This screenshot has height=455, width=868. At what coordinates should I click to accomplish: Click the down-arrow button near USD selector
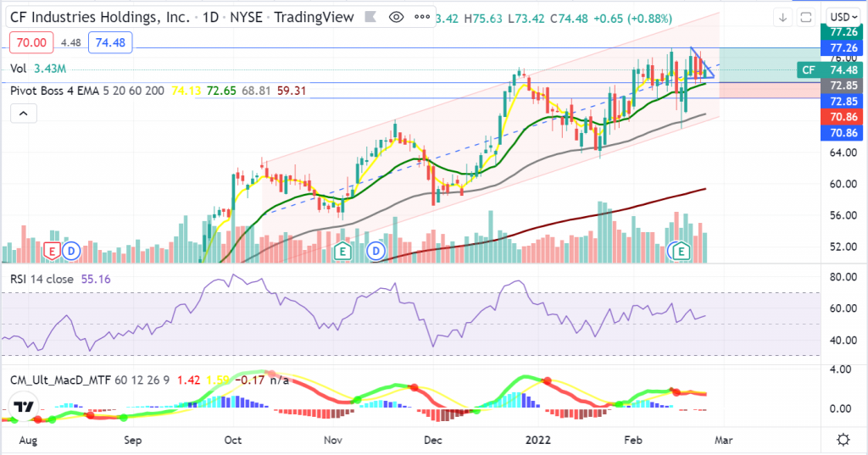tap(782, 18)
